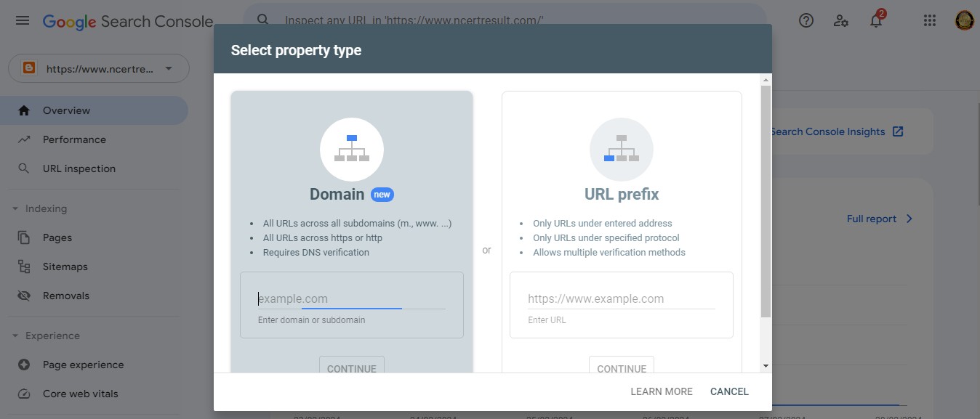
Task: Click the dialog scroll down arrow
Action: pyautogui.click(x=766, y=367)
